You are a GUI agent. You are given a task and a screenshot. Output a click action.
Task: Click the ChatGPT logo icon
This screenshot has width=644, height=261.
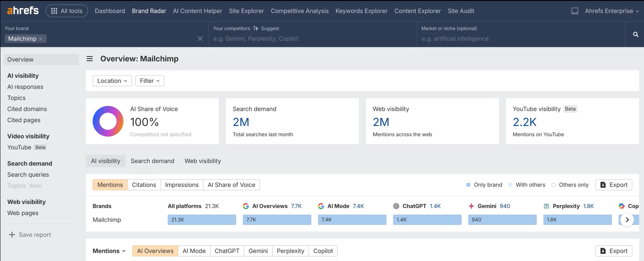[x=396, y=206]
